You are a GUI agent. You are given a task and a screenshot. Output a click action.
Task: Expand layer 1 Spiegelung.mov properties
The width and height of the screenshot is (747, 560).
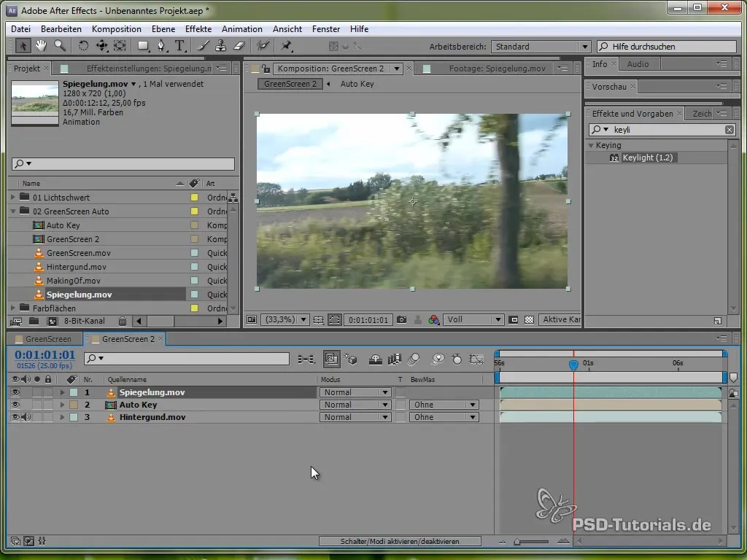pyautogui.click(x=62, y=392)
